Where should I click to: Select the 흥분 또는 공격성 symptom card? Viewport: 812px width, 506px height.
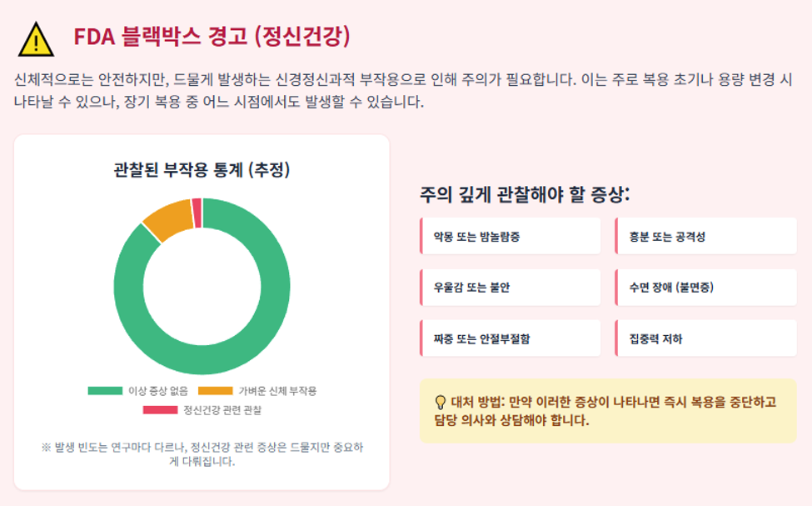(x=706, y=237)
